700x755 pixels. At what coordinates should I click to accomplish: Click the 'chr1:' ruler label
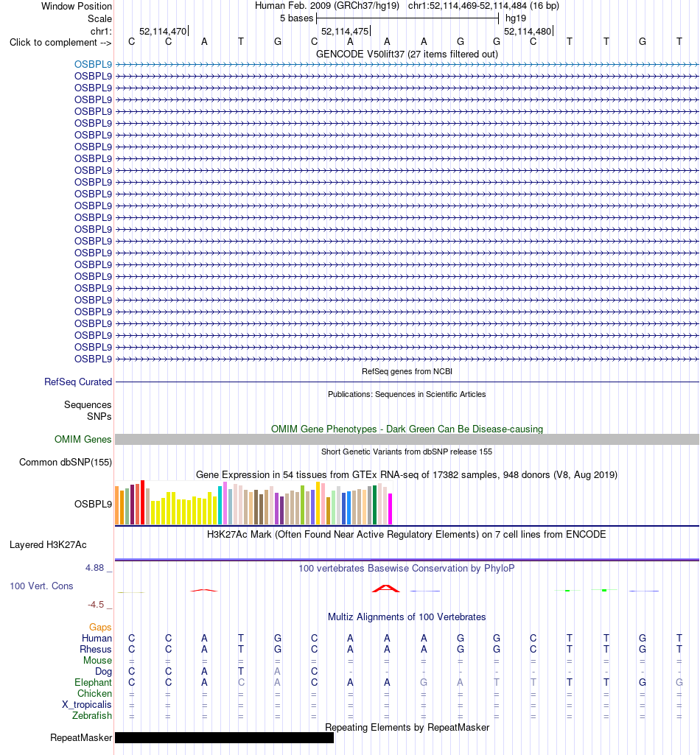101,31
